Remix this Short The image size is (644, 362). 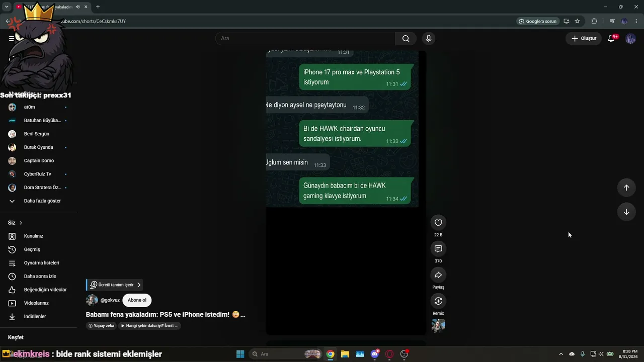point(438,301)
